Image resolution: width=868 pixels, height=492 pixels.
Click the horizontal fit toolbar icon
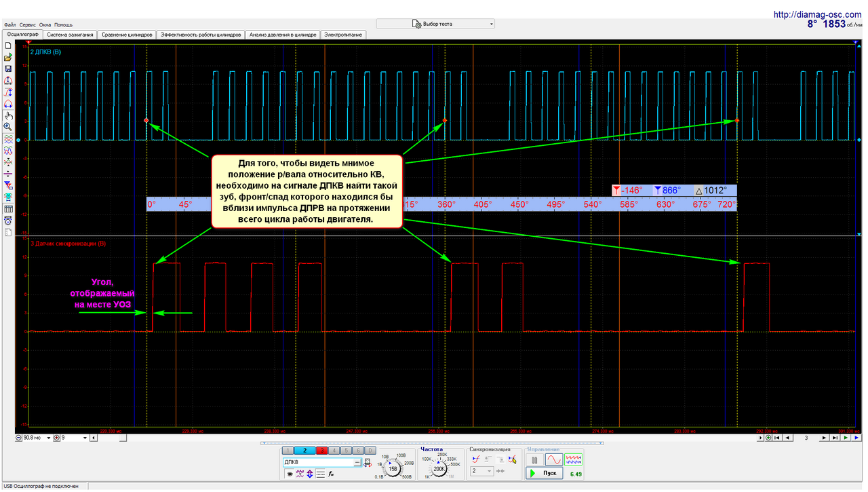pos(7,104)
